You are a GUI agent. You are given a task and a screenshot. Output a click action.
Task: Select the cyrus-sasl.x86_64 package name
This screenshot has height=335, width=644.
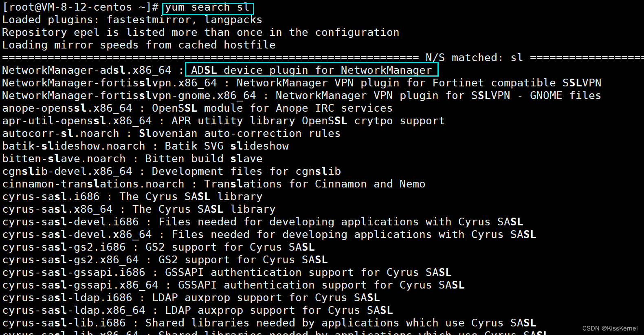click(57, 209)
